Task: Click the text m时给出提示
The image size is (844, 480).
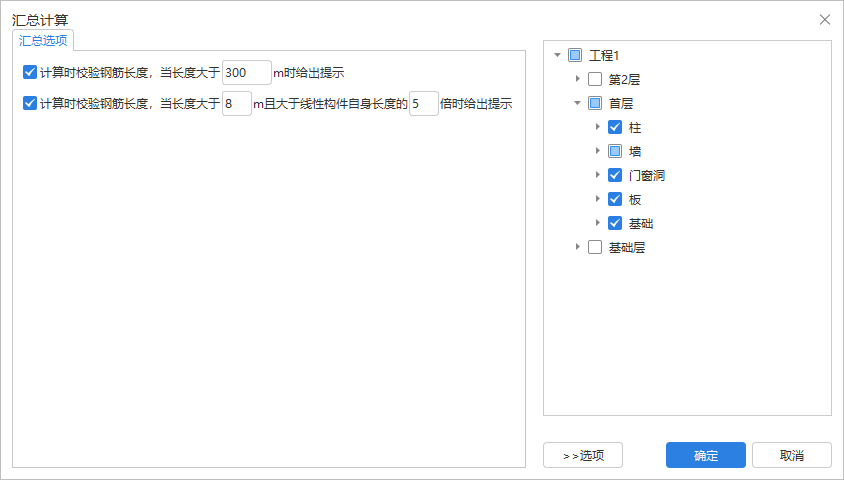Action: pos(308,73)
